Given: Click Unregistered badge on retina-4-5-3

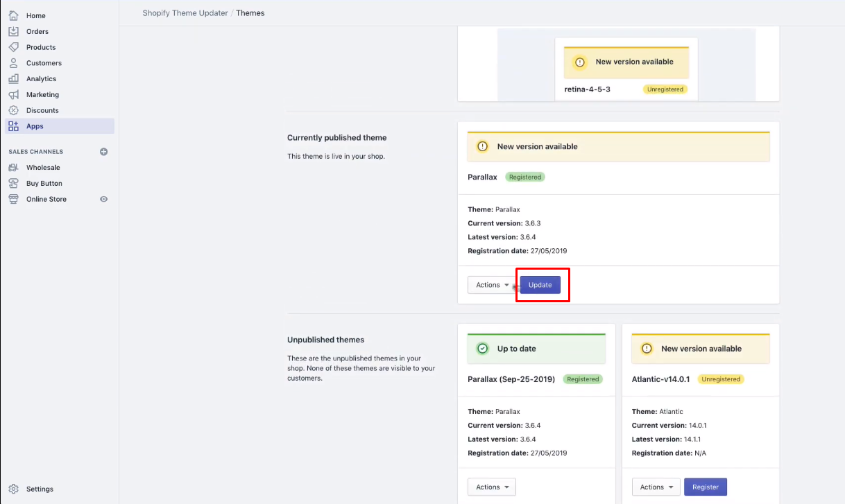Looking at the screenshot, I should click(665, 89).
